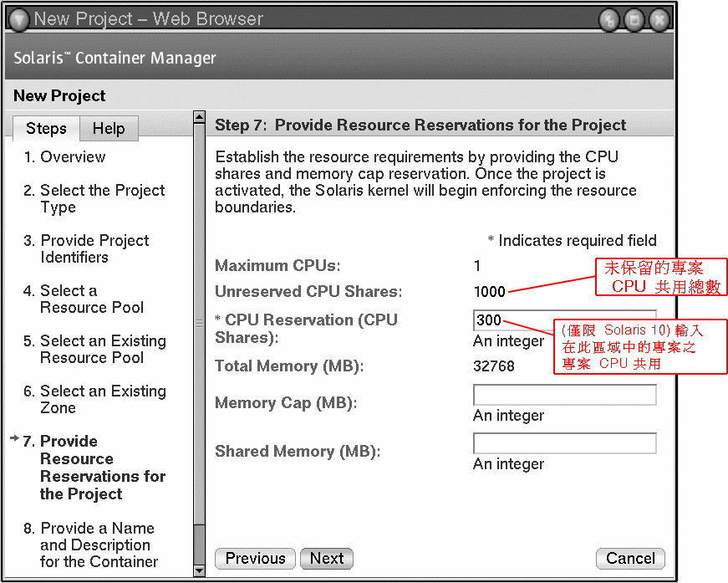Select step 5. Select an Existing Resource Pool
Screen dimensions: 728x583
point(94,349)
